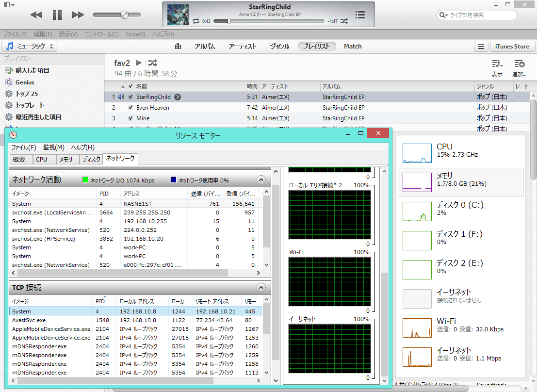Adjust the iTunes volume slider knob
This screenshot has width=537, height=392.
pos(124,15)
